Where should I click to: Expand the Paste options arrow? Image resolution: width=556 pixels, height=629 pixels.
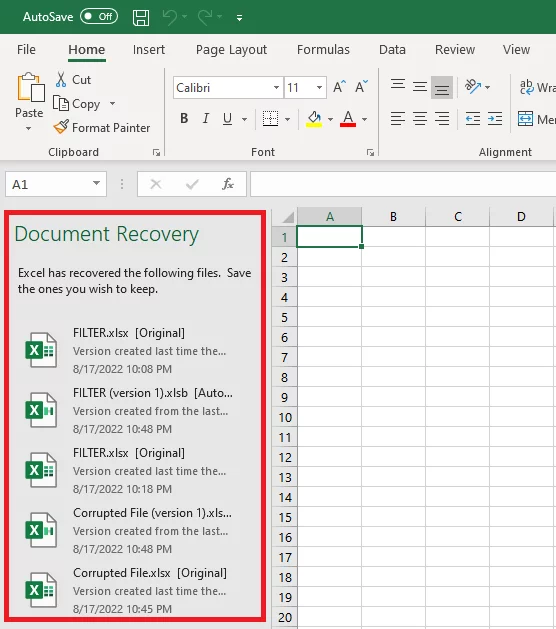28,128
